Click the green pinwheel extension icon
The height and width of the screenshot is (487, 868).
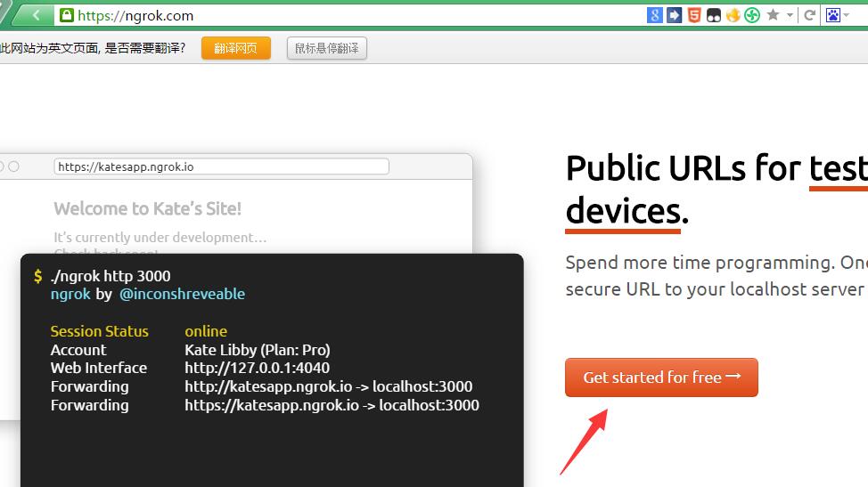tap(752, 15)
